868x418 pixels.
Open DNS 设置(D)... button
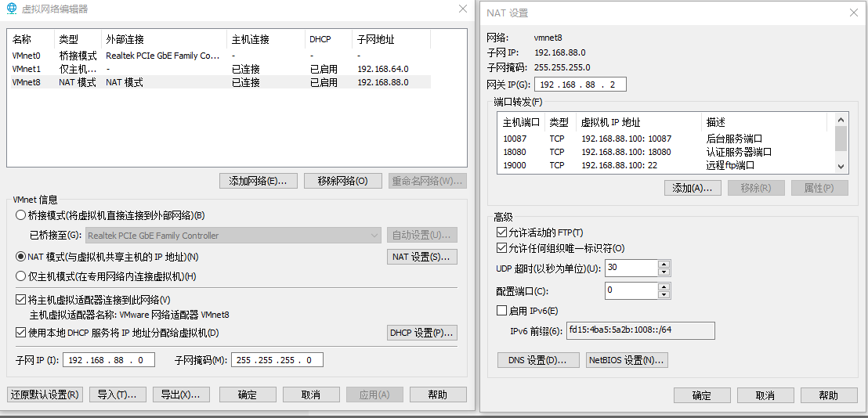[x=539, y=361]
